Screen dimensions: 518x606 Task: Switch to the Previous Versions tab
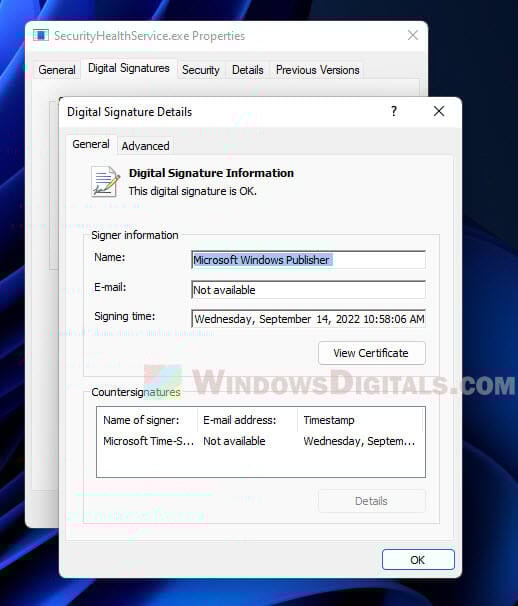pyautogui.click(x=317, y=70)
